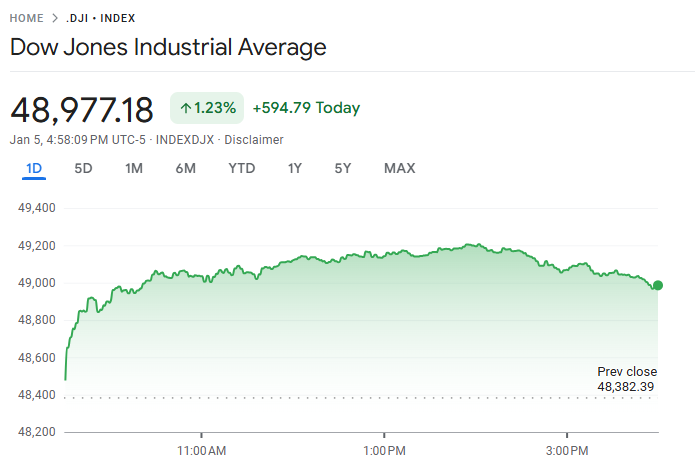Screen dimensions: 695x467
Task: Show the MAX time range
Action: (x=399, y=169)
